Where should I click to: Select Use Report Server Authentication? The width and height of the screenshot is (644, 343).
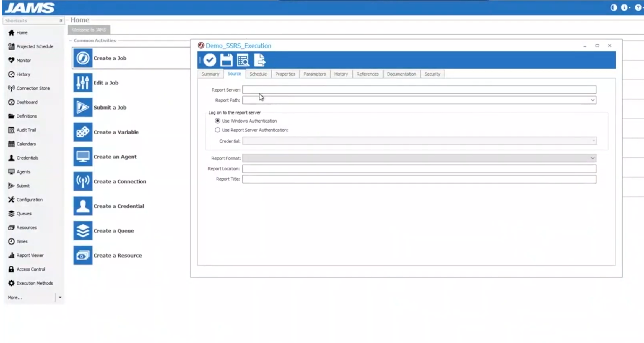click(218, 130)
